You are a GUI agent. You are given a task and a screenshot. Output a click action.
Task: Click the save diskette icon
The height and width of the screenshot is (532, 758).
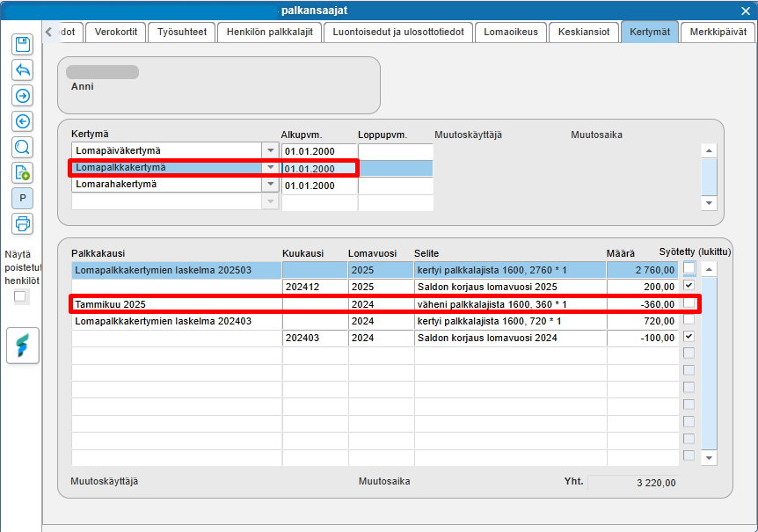pyautogui.click(x=23, y=45)
